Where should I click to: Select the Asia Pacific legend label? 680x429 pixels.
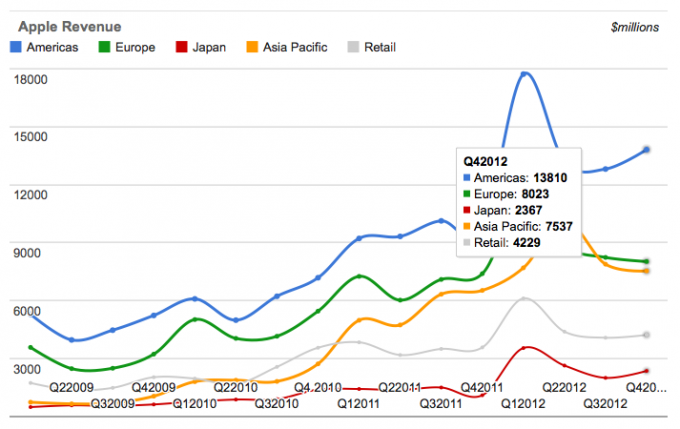point(295,47)
